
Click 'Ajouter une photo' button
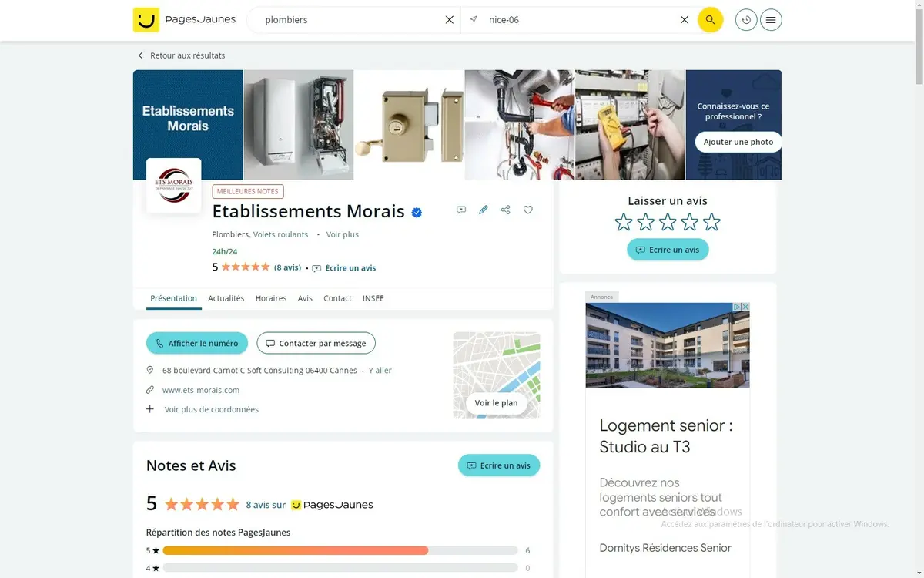[x=738, y=142]
